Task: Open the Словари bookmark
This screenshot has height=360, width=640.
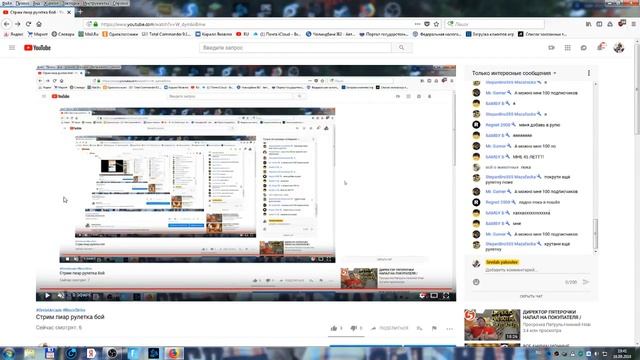Action: (x=63, y=34)
